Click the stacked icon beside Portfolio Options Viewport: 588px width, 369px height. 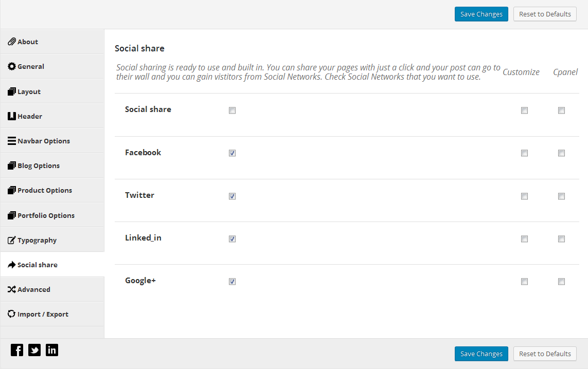12,215
